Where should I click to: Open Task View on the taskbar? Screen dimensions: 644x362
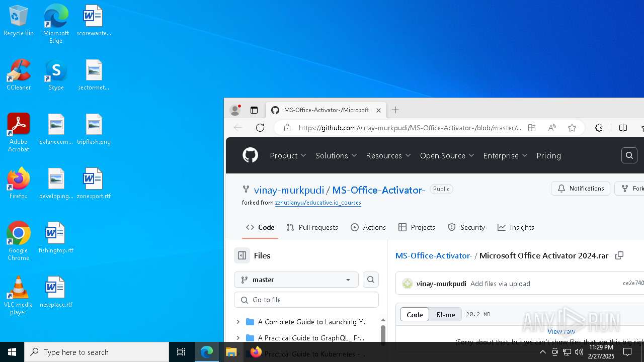point(181,352)
